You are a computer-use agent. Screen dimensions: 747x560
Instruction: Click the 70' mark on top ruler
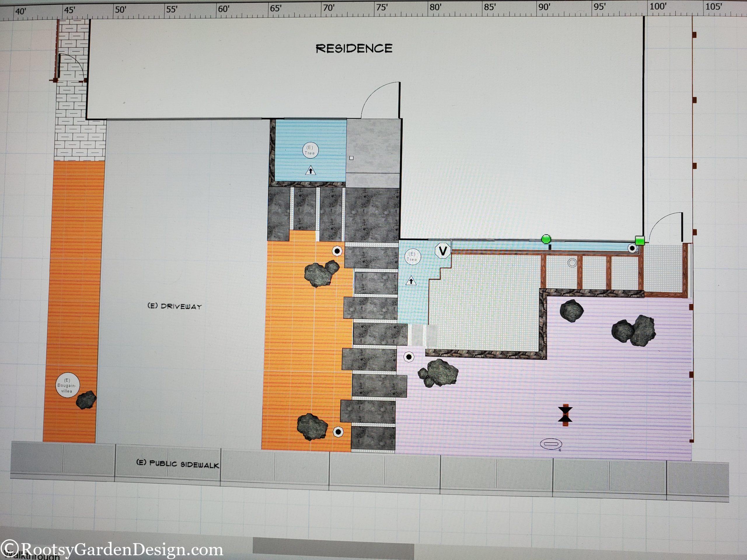[328, 8]
